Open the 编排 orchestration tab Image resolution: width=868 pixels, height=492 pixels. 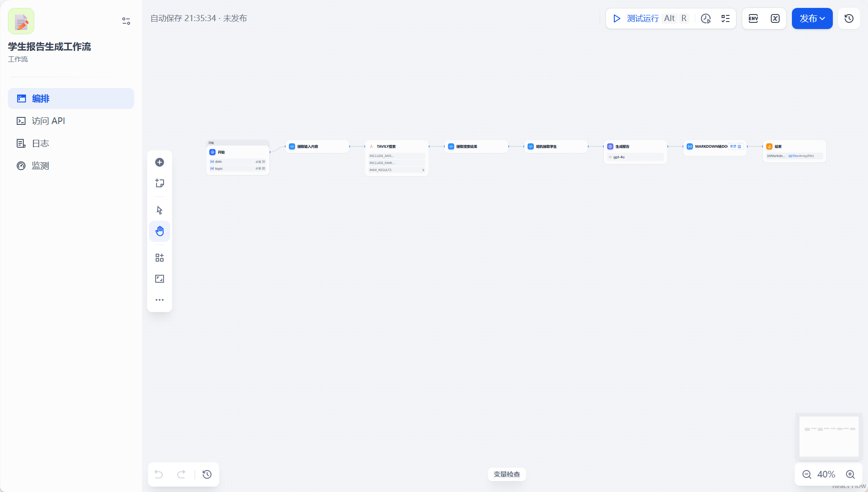click(x=71, y=98)
